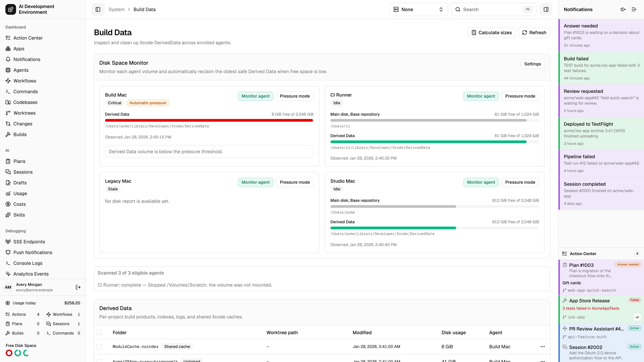The image size is (644, 362).
Task: Click the System breadcrumb link
Action: 117,10
